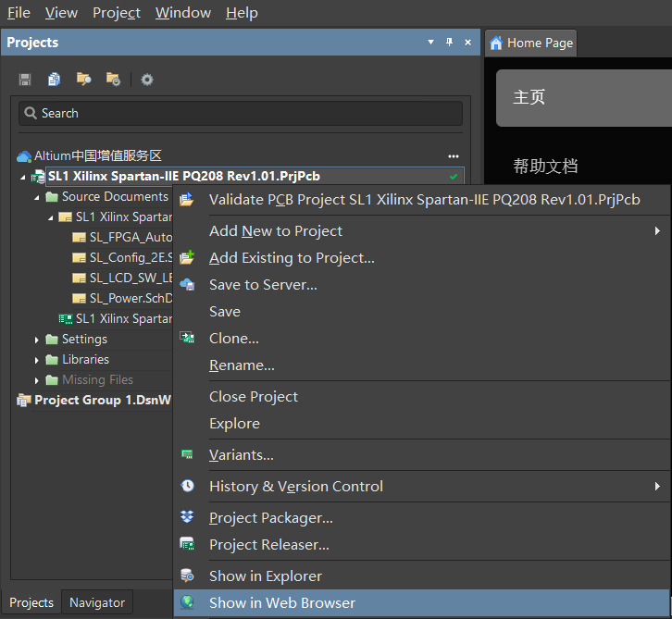Switch to the Navigator tab

[97, 602]
